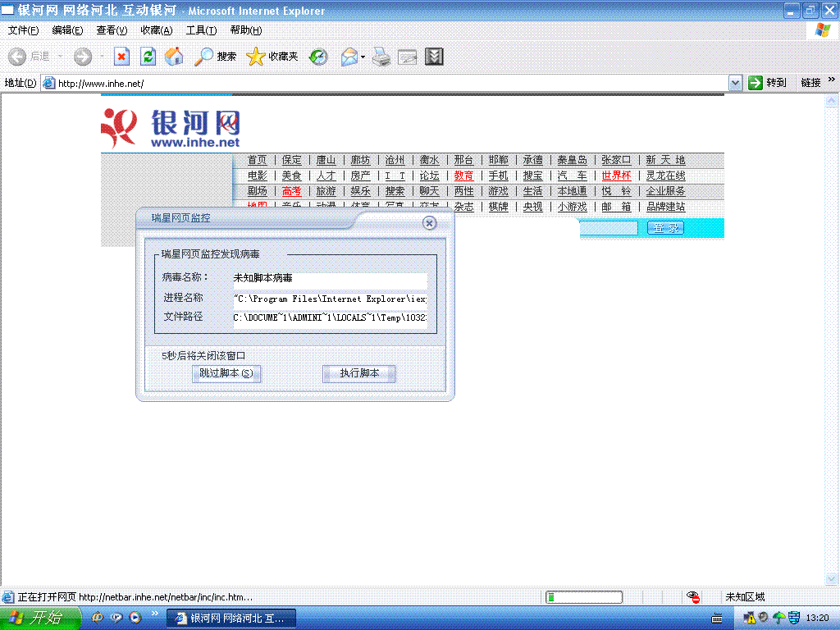Viewport: 840px width, 630px height.
Task: Click the 转到 Go button
Action: (767, 83)
